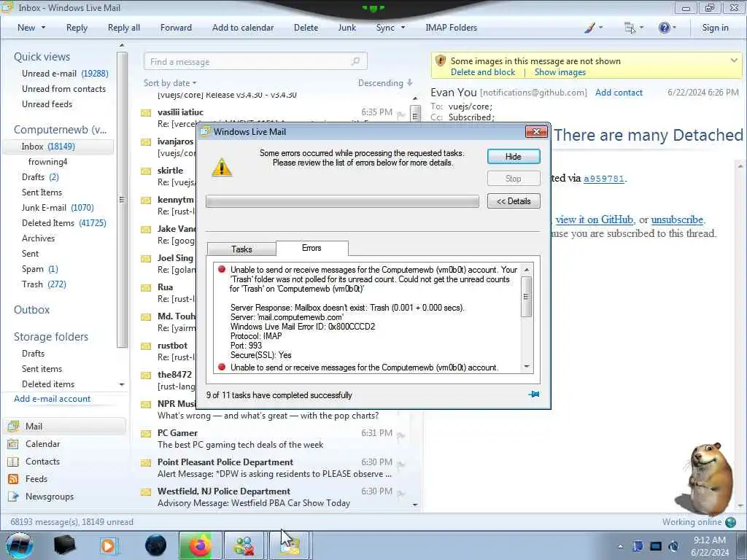Click the Calendar shortcut icon
The width and height of the screenshot is (747, 560).
coord(13,444)
